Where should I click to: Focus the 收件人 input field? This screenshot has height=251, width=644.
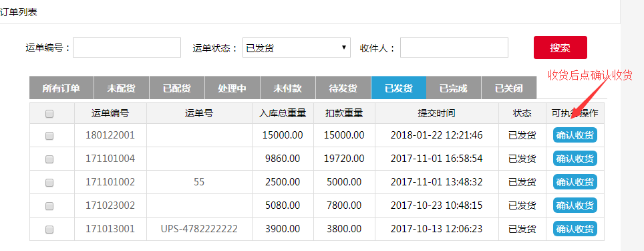(454, 48)
